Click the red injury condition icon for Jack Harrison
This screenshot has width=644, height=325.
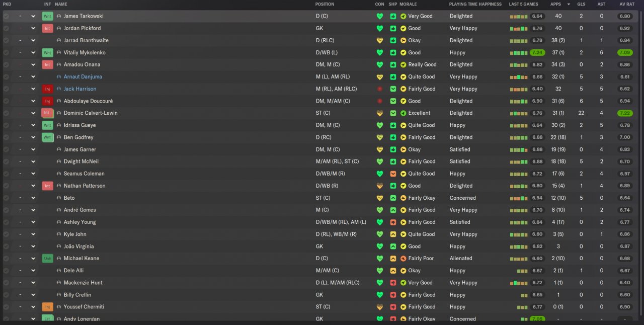click(380, 89)
